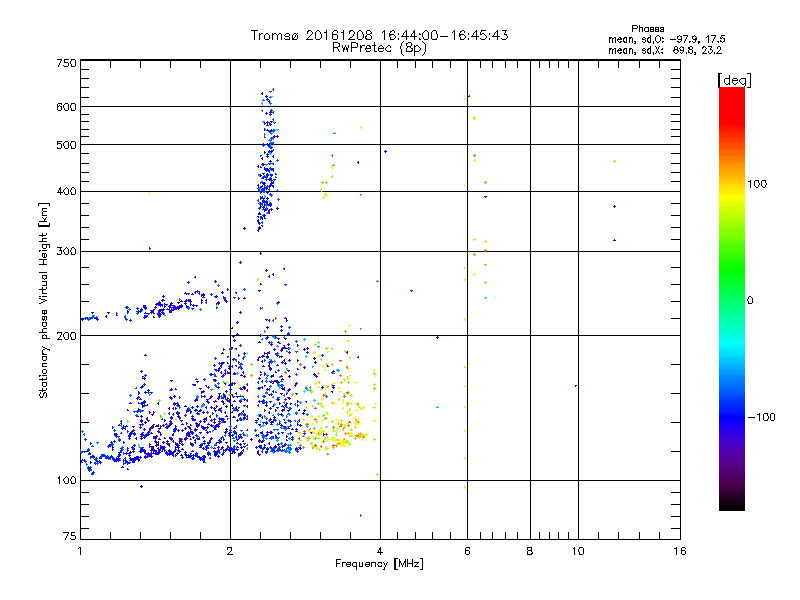This screenshot has height=600, width=800.
Task: Click the colorbar tick label '-100'
Action: pyautogui.click(x=761, y=417)
